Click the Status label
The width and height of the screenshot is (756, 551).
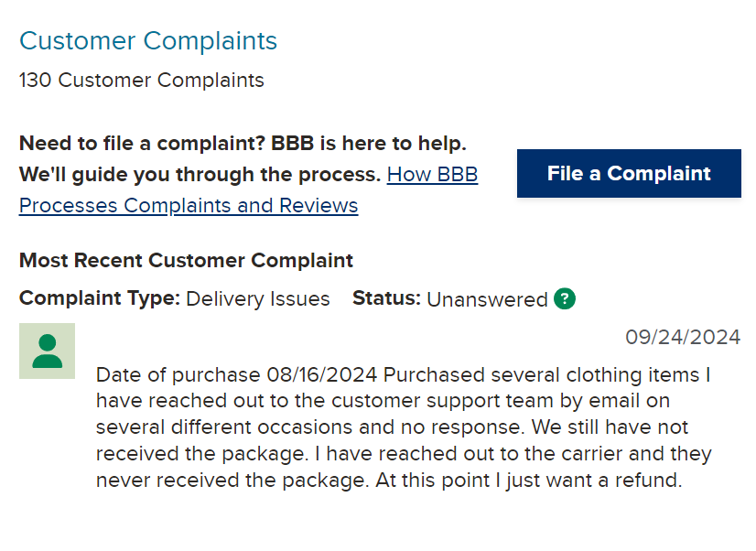click(386, 298)
